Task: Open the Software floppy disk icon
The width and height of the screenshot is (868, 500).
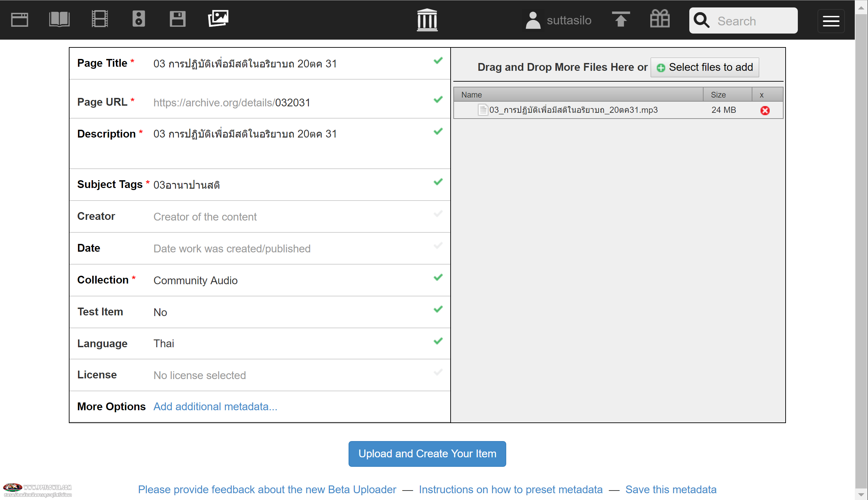Action: tap(178, 19)
